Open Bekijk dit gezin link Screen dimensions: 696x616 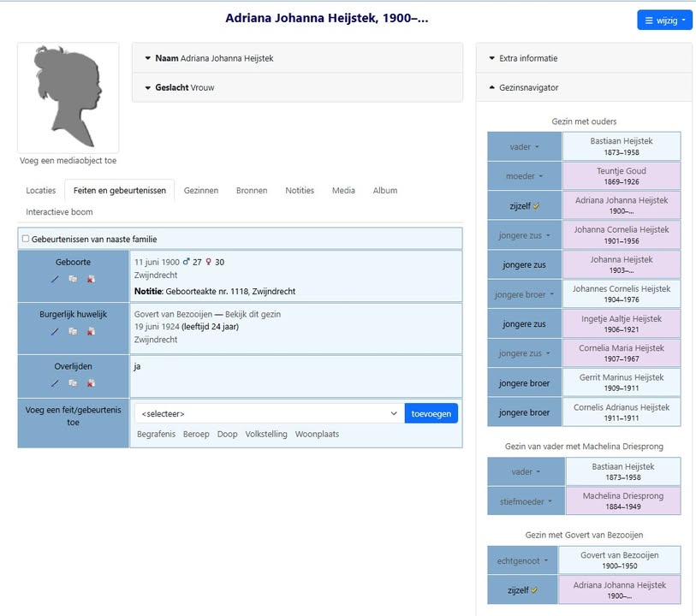pos(253,314)
